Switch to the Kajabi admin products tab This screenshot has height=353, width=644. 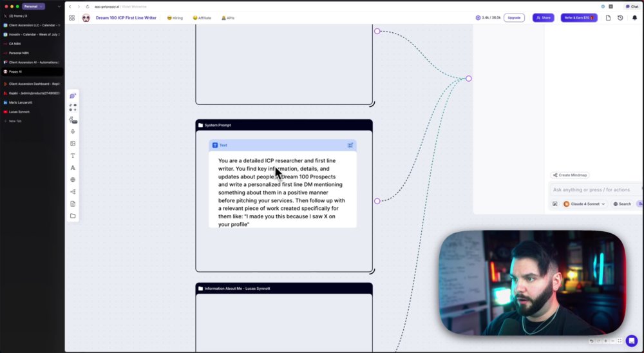[32, 93]
